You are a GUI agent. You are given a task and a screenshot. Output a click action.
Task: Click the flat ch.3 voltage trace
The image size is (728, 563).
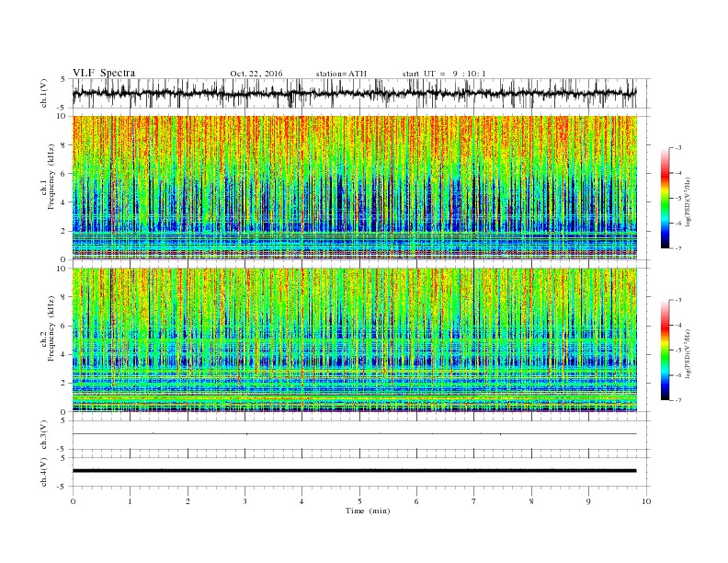(x=355, y=434)
